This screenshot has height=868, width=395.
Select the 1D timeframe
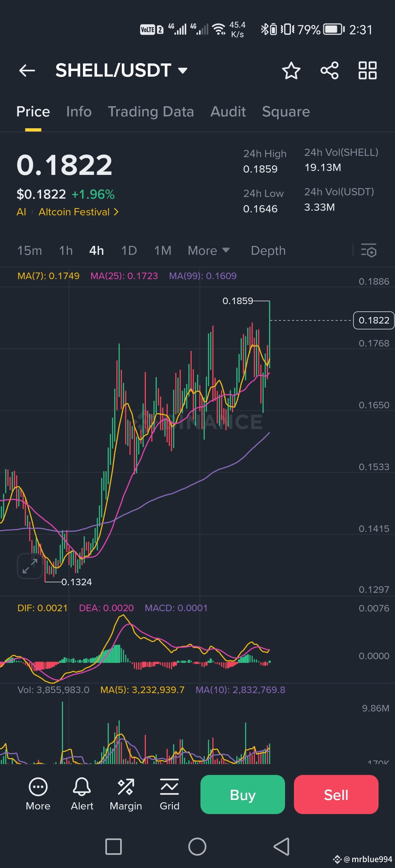click(129, 250)
